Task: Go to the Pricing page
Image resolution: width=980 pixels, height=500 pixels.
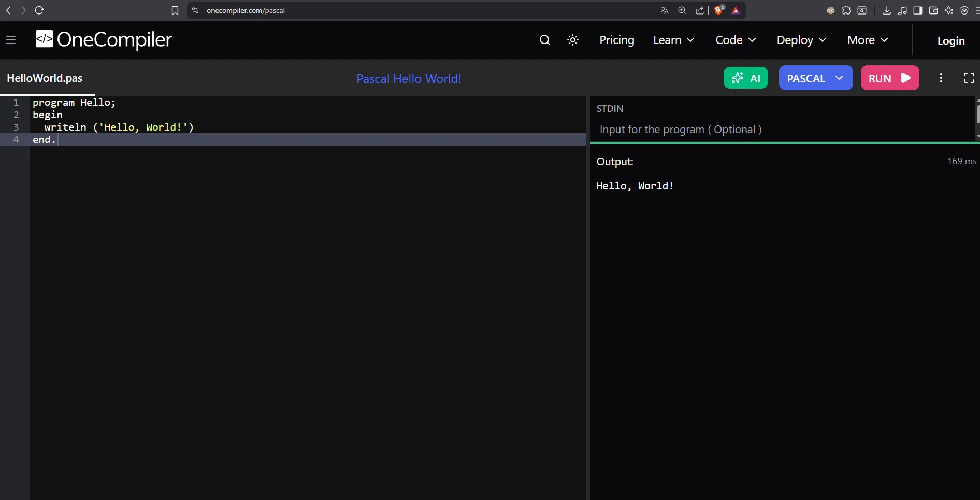Action: [x=616, y=40]
